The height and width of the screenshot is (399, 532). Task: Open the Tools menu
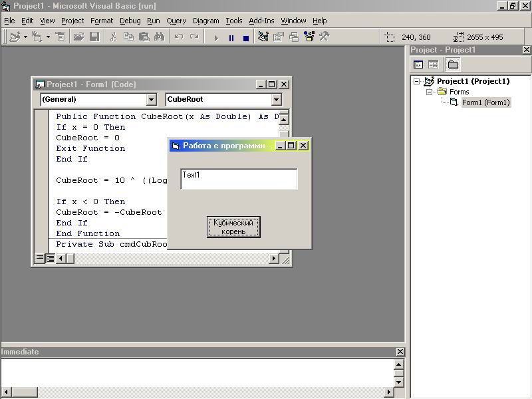[x=234, y=21]
